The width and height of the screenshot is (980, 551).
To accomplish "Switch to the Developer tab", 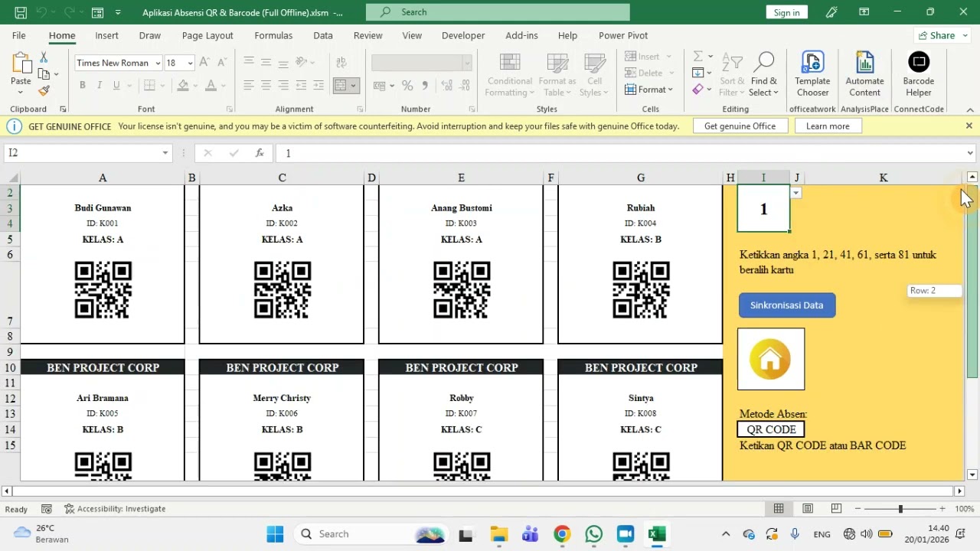I will coord(463,36).
